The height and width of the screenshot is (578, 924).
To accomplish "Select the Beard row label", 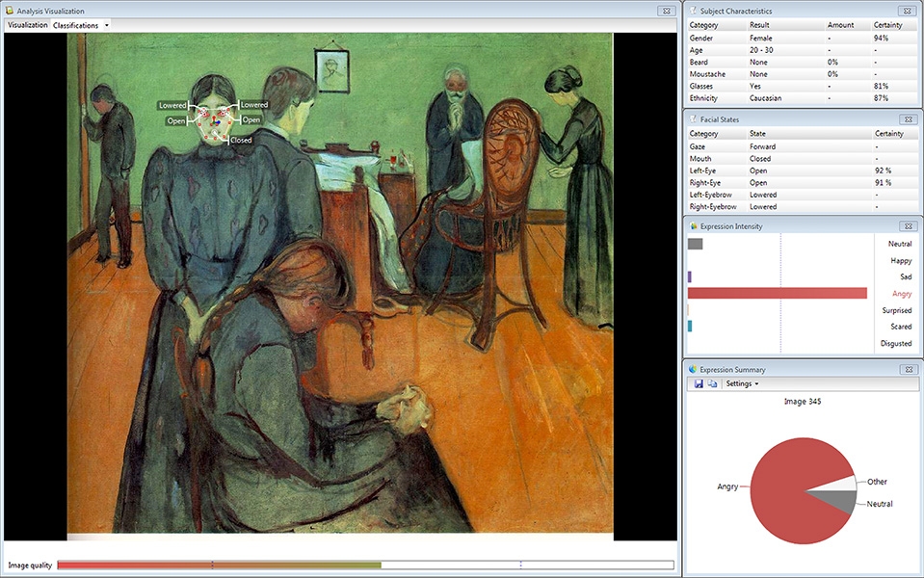I will 699,62.
